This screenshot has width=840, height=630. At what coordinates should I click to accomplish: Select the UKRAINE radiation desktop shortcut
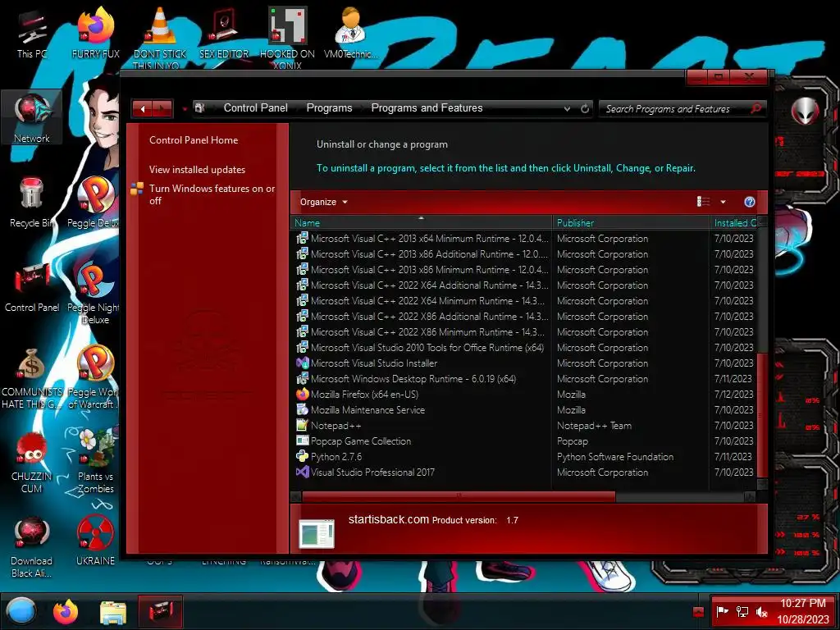95,541
